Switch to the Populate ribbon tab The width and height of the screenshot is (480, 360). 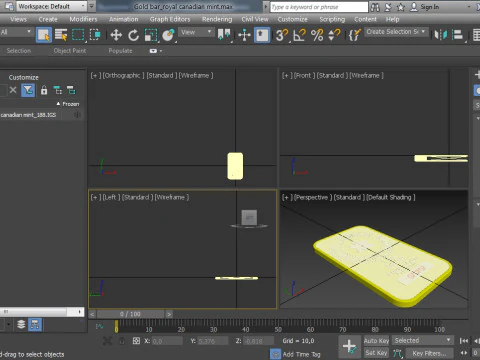click(x=120, y=51)
